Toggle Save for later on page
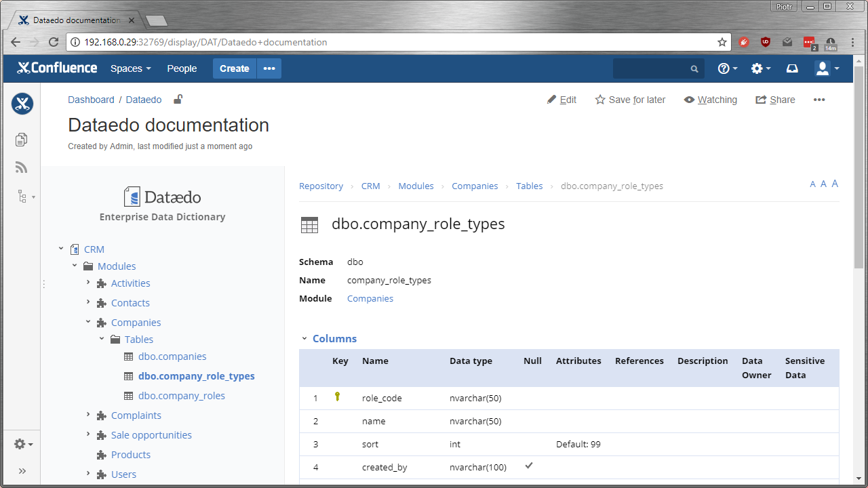This screenshot has width=868, height=488. coord(630,100)
